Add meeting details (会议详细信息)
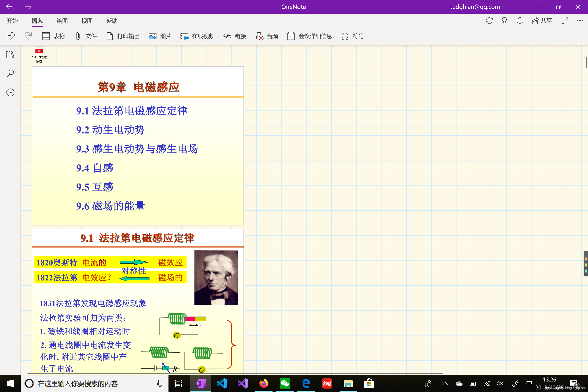 coord(309,36)
